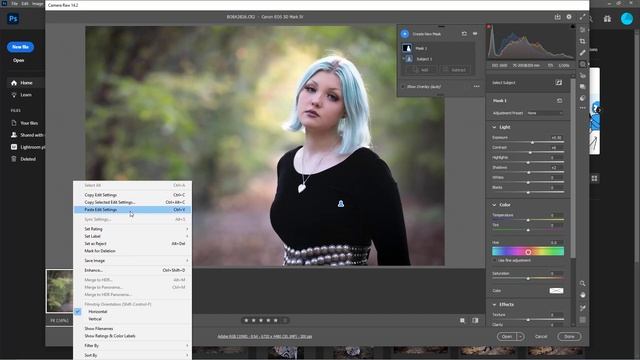Open the dropdown arrow beside Open button
This screenshot has width=640, height=360.
click(x=520, y=337)
